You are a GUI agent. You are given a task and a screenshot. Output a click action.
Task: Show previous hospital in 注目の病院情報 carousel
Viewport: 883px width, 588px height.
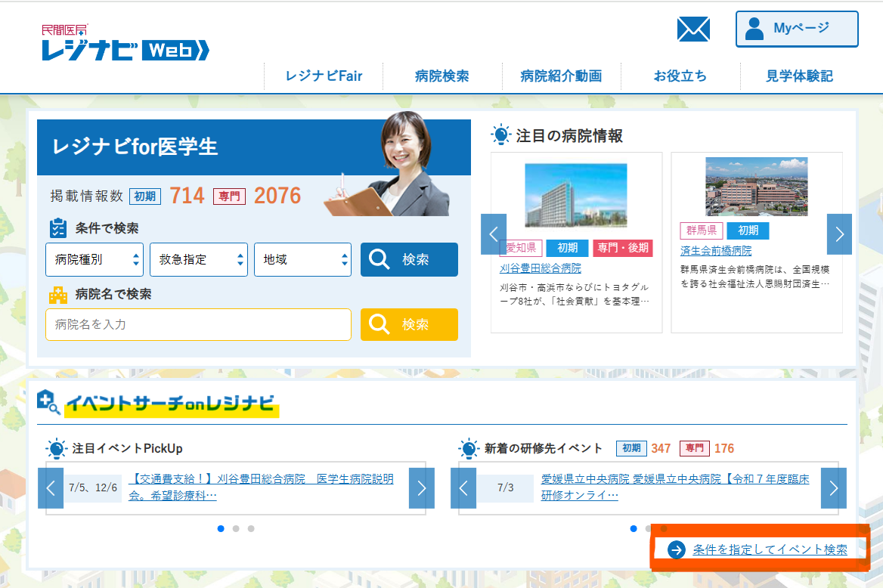494,234
